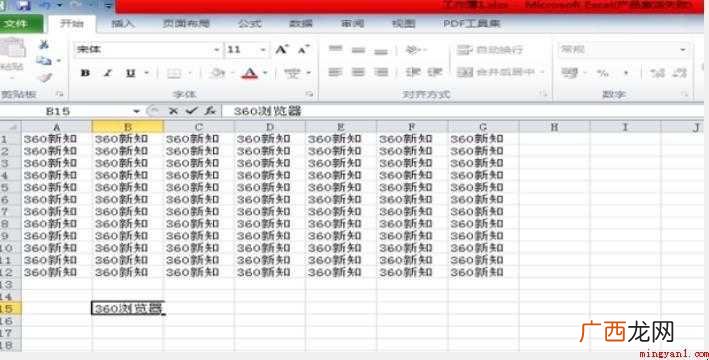Set top vertical alignment

(x=336, y=49)
